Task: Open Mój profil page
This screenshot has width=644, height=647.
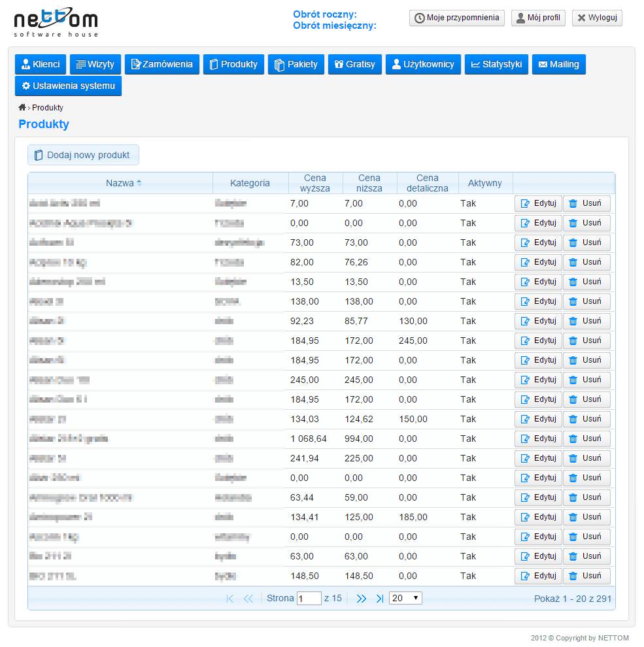Action: point(538,18)
